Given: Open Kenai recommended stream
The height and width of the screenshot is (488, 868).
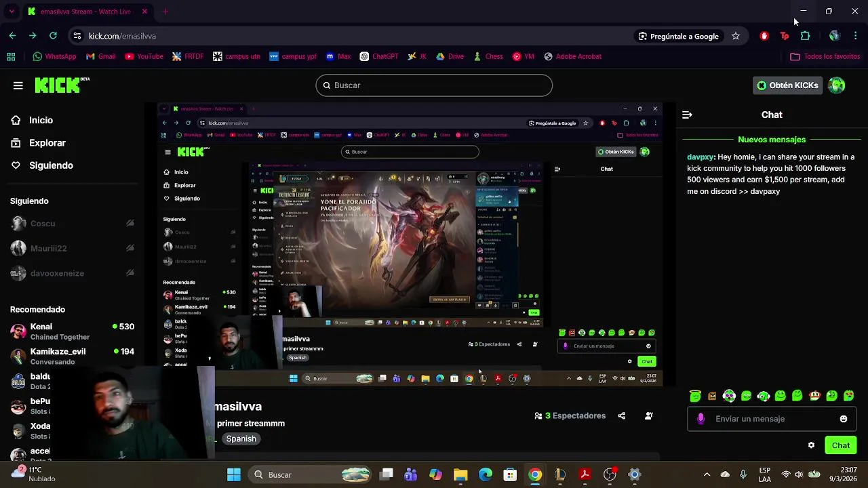Looking at the screenshot, I should (x=72, y=331).
